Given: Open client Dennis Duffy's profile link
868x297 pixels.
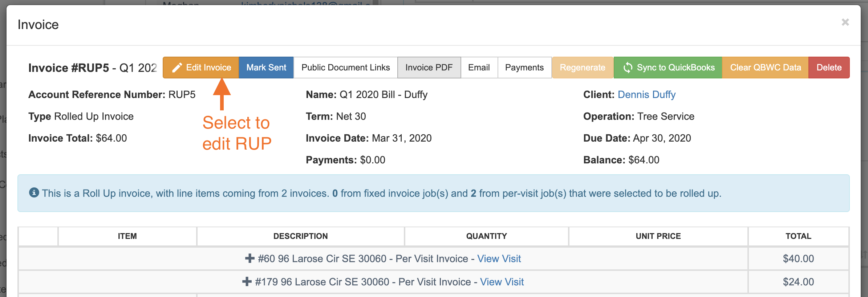Looking at the screenshot, I should tap(646, 95).
